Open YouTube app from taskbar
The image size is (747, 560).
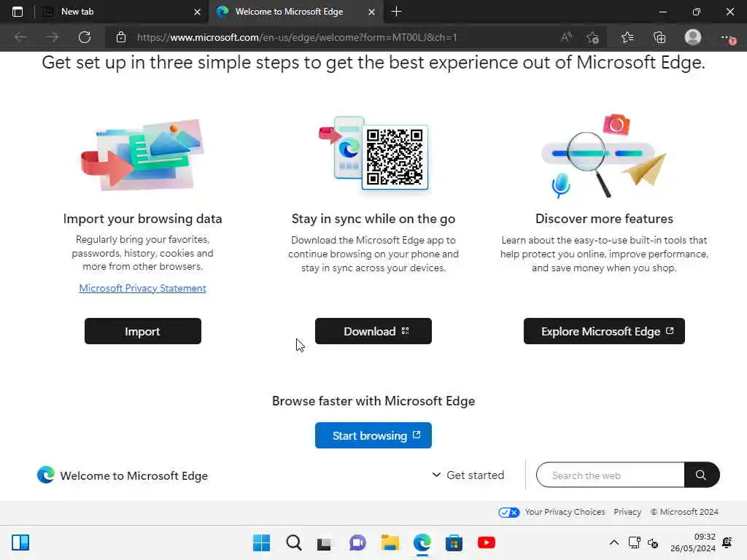(487, 542)
